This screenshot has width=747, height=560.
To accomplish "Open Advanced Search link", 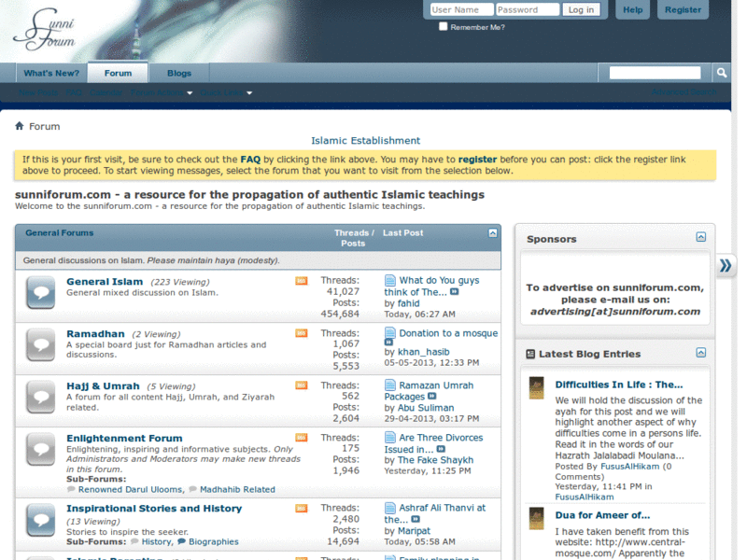I will (x=684, y=91).
